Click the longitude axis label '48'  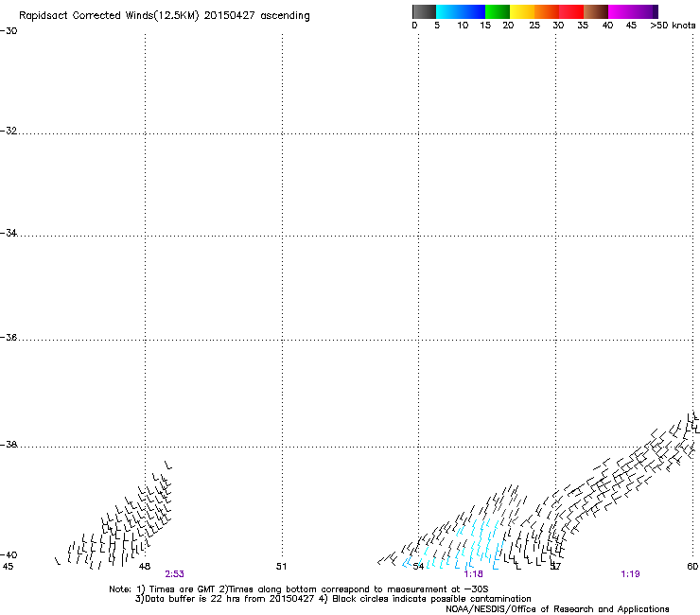click(145, 567)
